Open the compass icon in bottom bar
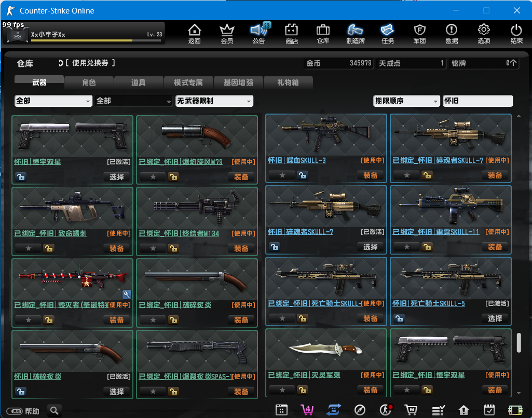Screen dimensions: 532x418 pyautogui.click(x=360, y=410)
